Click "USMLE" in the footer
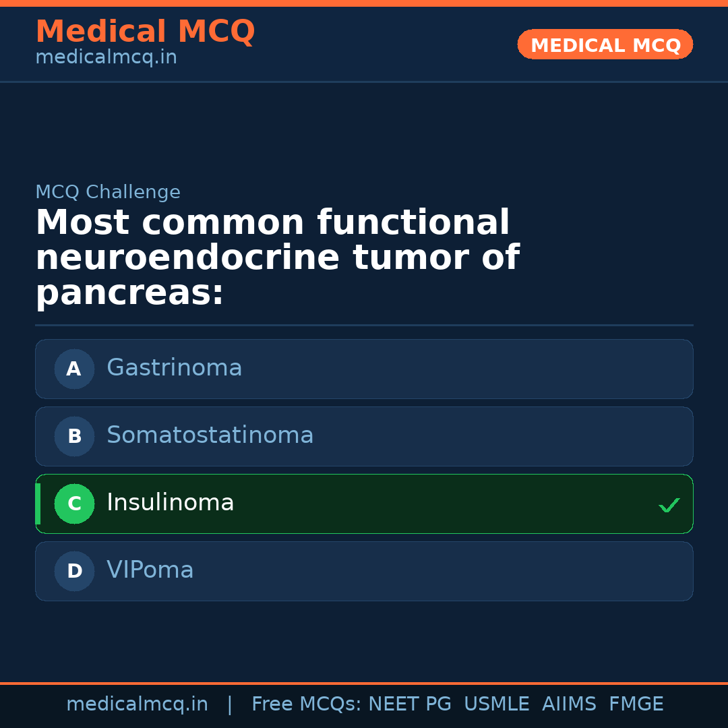Screen dimensions: 728x728 [496, 704]
